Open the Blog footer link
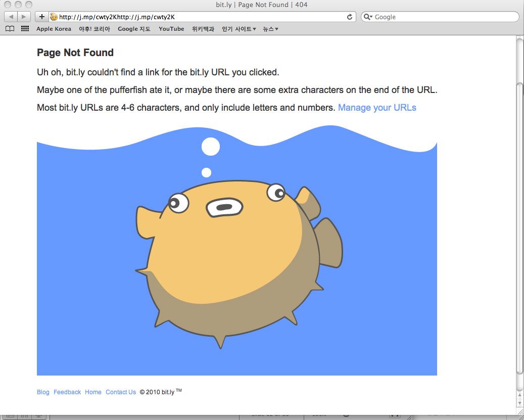Screen dimensions: 524x420 tap(43, 392)
